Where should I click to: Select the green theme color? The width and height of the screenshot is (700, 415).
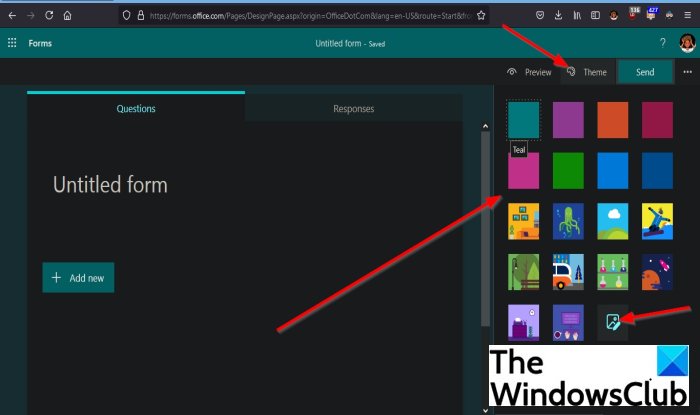568,170
